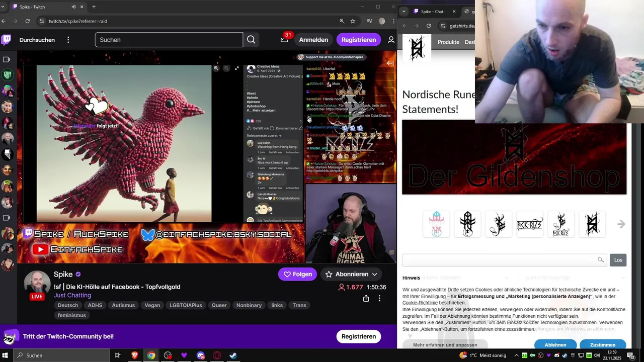
Task: Reload the getshirts.de page
Action: [429, 26]
